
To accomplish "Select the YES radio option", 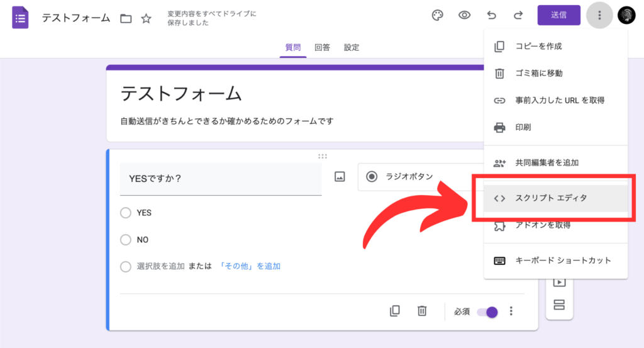I will (126, 213).
